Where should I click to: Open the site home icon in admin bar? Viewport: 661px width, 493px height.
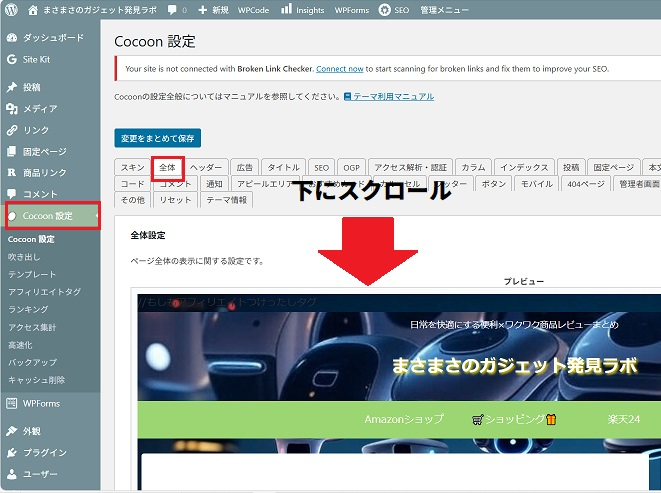(x=32, y=9)
